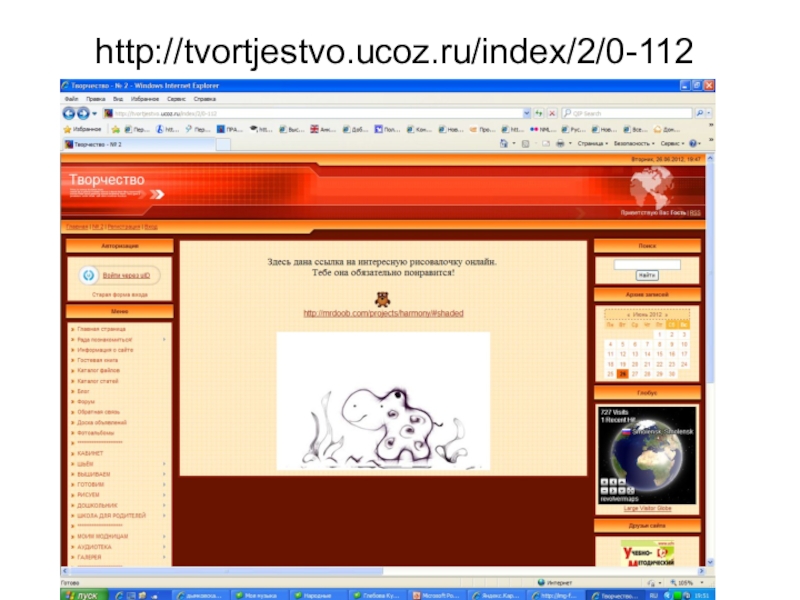Viewport: 800px width, 600px height.
Task: Click the revolvermaps visitor globe widget
Action: 647,455
